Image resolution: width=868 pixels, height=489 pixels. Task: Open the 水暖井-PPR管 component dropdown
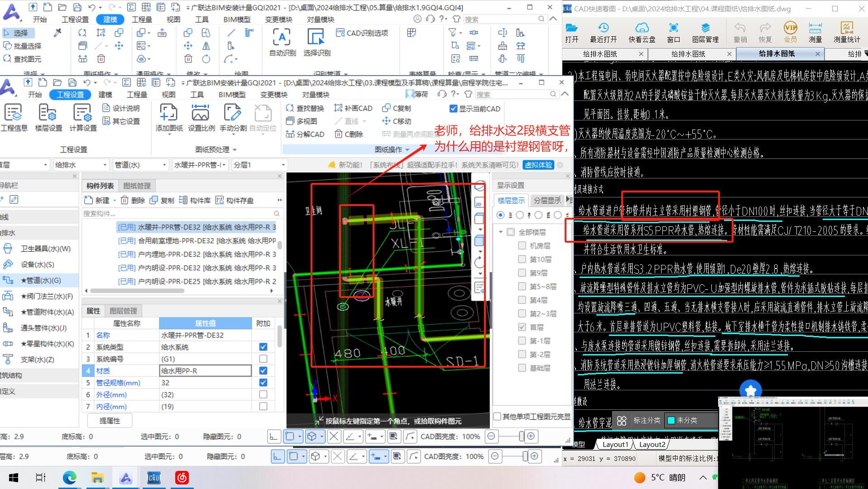200,165
